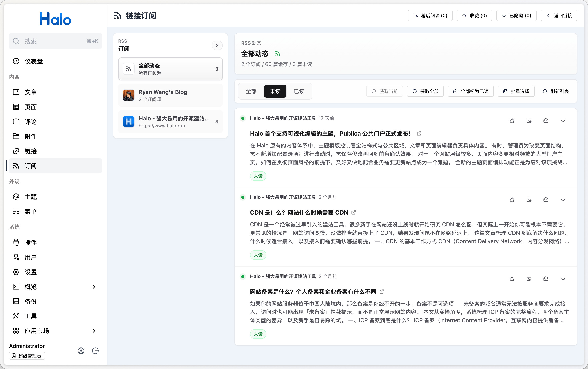Screen dimensions: 588x369
Task: Click the Administrator username text
Action: [x=27, y=346]
